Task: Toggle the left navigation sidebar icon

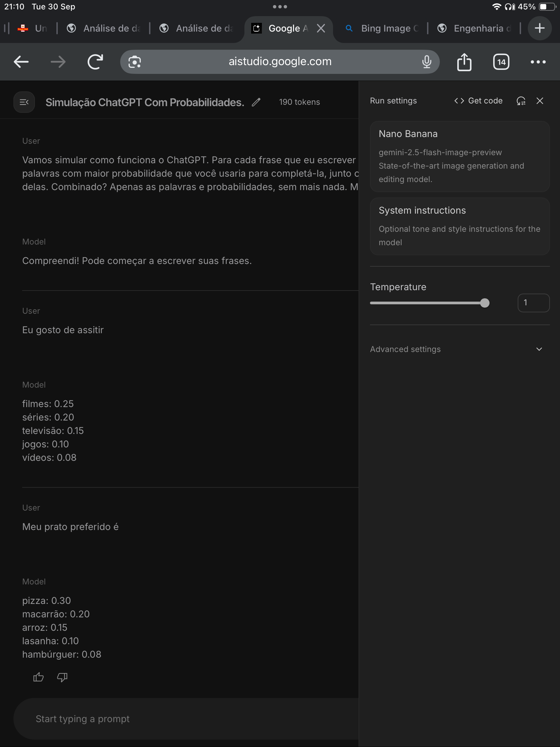Action: coord(24,102)
